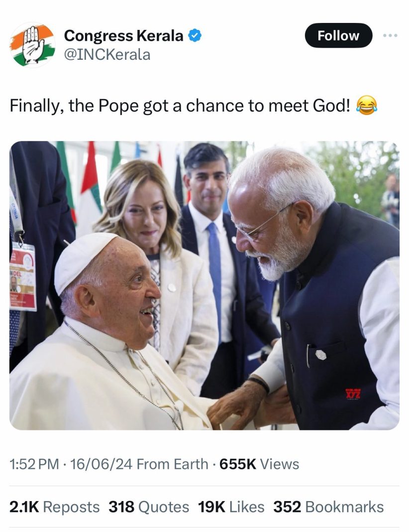Open the 19K Likes list
The width and height of the screenshot is (409, 532).
point(231,507)
